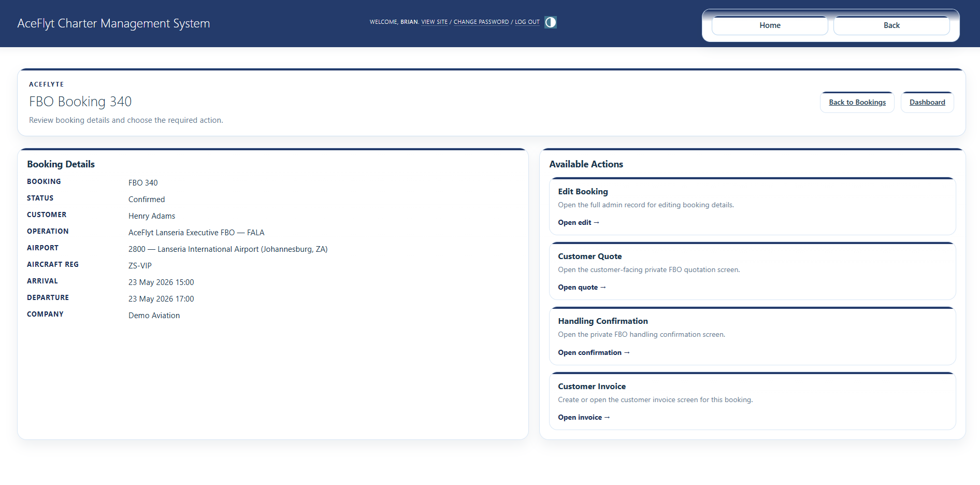This screenshot has width=980, height=485.
Task: Open the Dashboard button
Action: tap(927, 102)
